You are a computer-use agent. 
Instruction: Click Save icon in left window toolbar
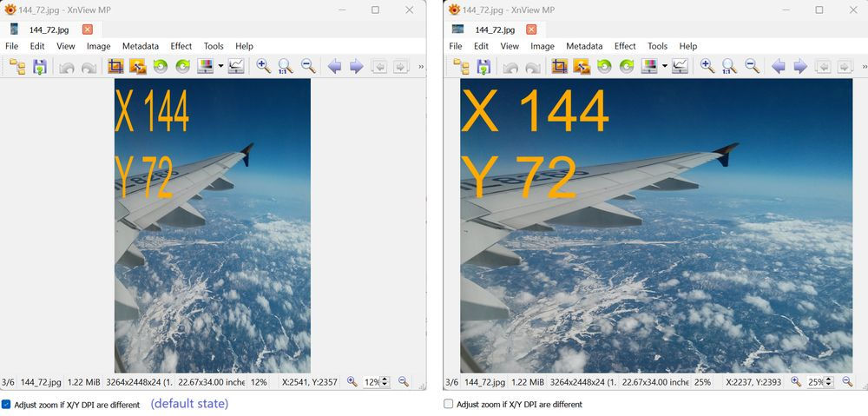click(39, 67)
